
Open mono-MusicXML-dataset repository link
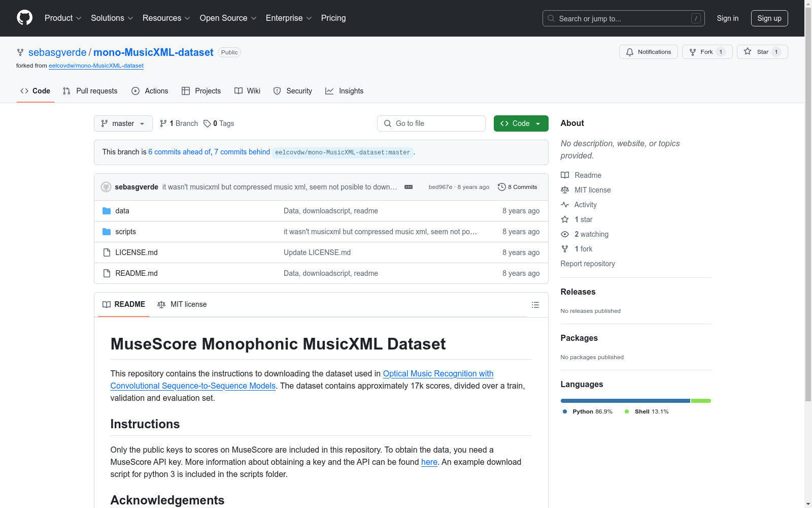point(153,52)
